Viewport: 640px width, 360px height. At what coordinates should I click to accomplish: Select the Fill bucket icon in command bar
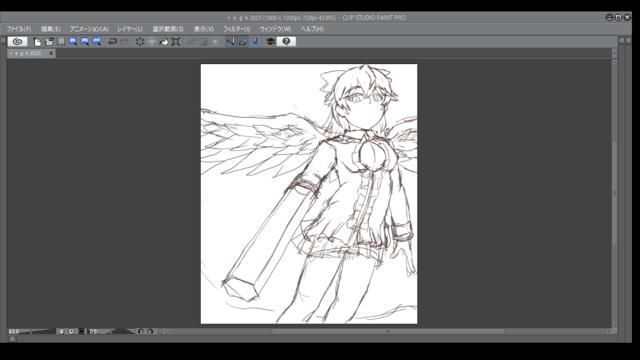click(164, 42)
